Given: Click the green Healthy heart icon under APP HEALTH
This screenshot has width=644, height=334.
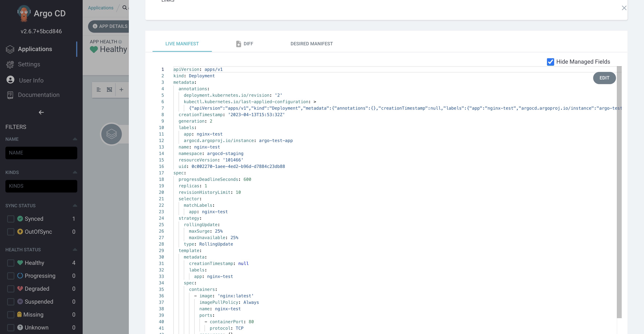Looking at the screenshot, I should pos(94,50).
